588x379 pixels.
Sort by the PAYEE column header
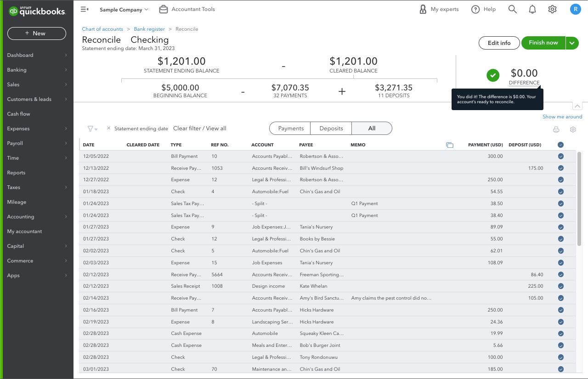click(x=306, y=145)
